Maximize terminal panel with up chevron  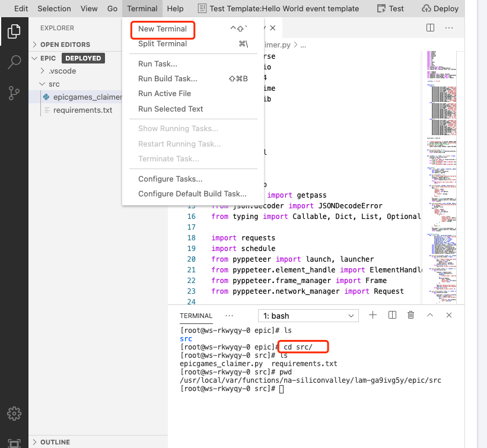click(x=430, y=316)
